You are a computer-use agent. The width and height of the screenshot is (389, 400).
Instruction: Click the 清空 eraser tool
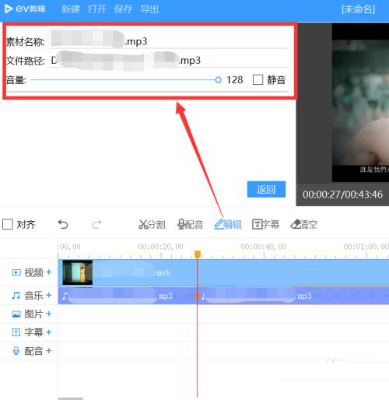click(304, 225)
